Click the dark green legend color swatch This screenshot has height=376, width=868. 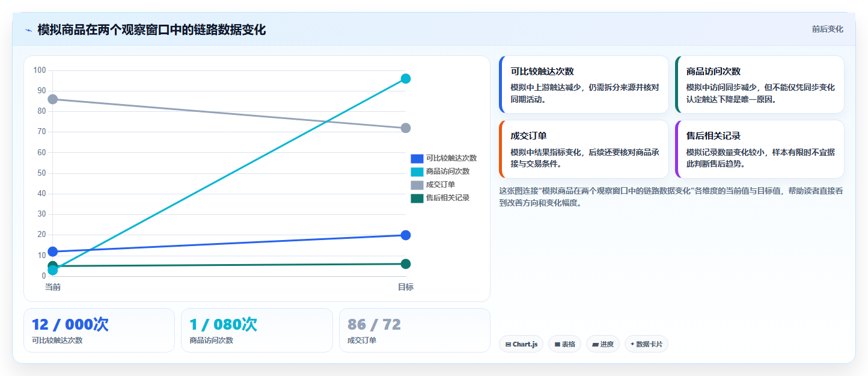click(417, 198)
